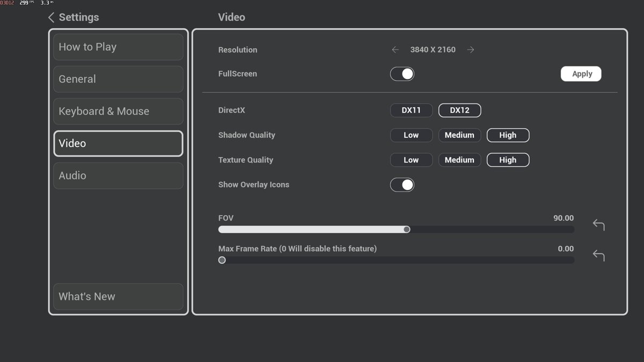Apply the video settings

[x=581, y=74]
